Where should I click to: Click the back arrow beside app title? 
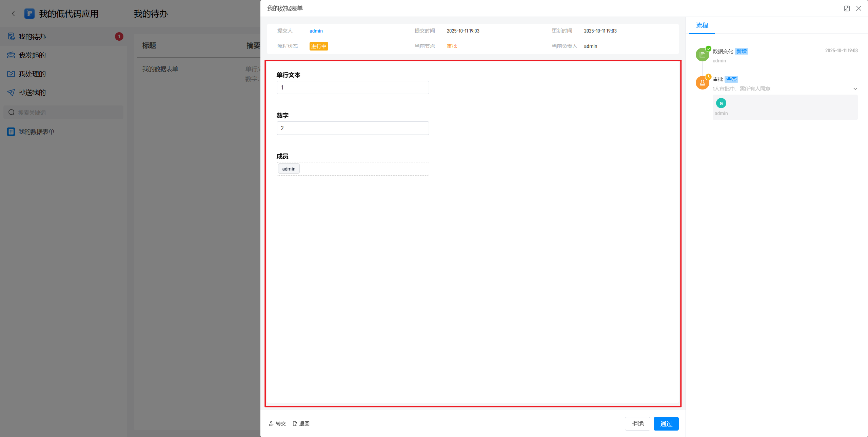(13, 14)
